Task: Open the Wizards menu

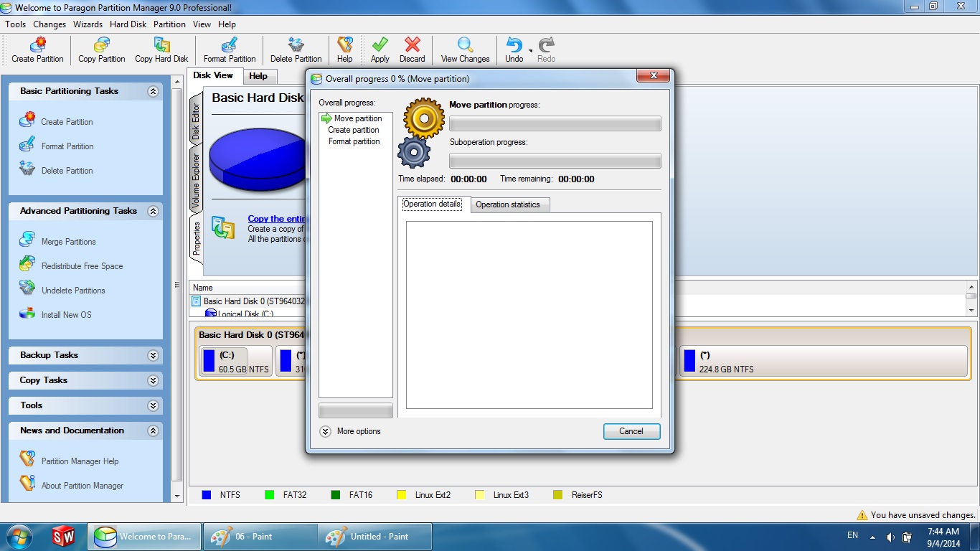Action: (x=88, y=24)
